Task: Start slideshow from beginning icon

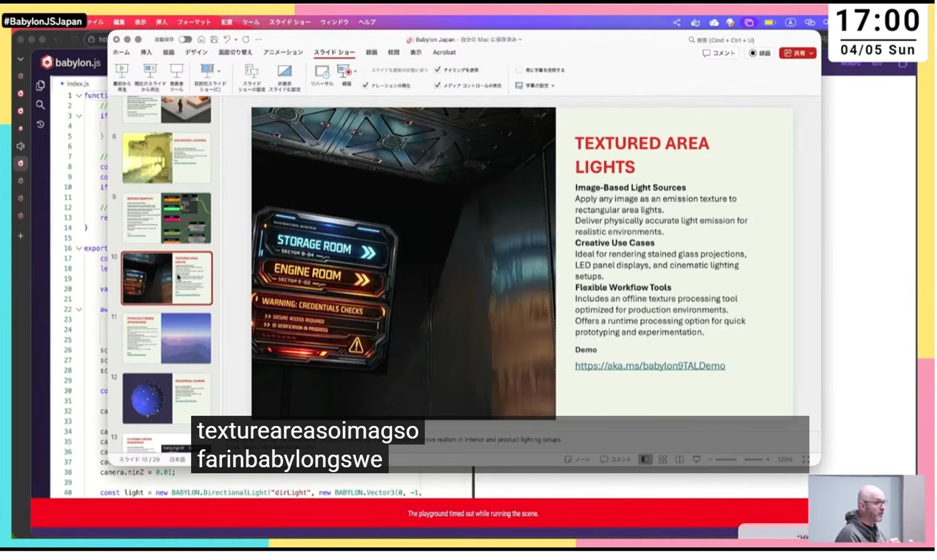Action: coord(122,71)
